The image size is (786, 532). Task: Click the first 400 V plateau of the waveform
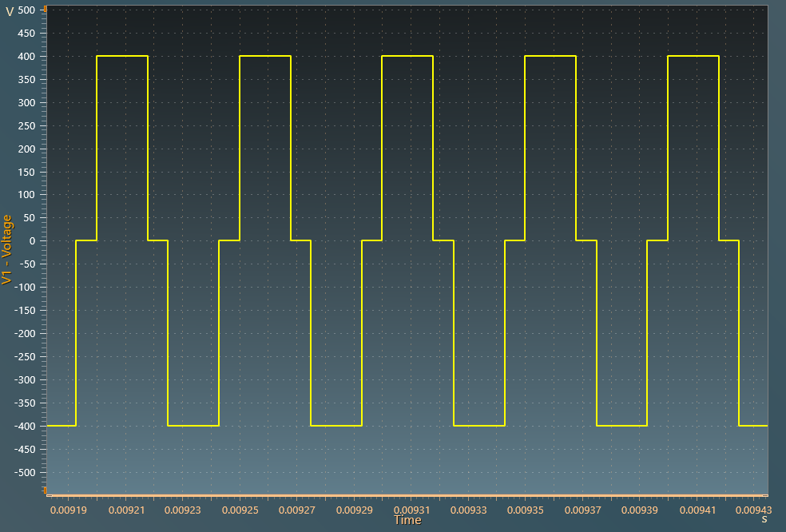(121, 56)
